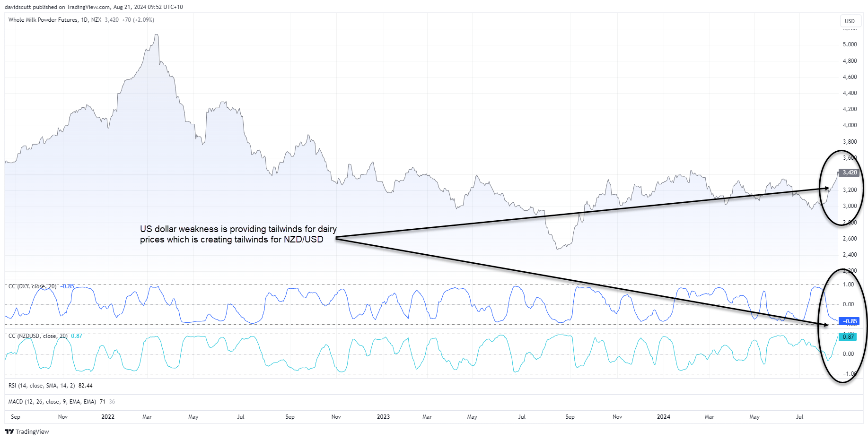The image size is (868, 440).
Task: Click the +70 (+2.09%) change value
Action: tap(138, 20)
